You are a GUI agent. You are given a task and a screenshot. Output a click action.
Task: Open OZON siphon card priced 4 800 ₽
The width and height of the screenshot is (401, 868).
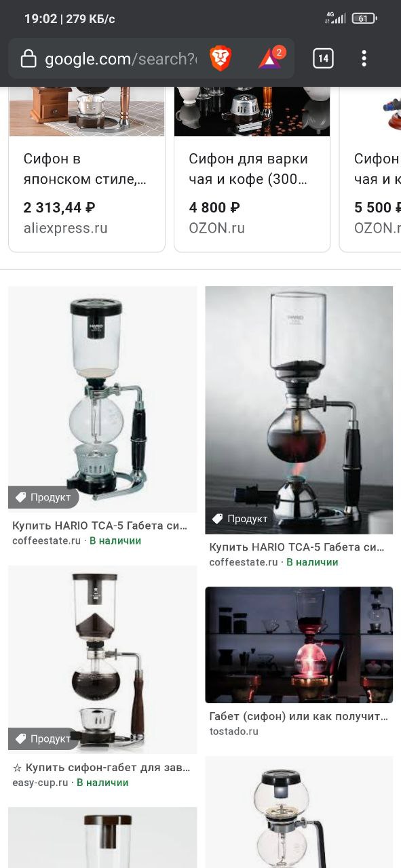coord(252,170)
